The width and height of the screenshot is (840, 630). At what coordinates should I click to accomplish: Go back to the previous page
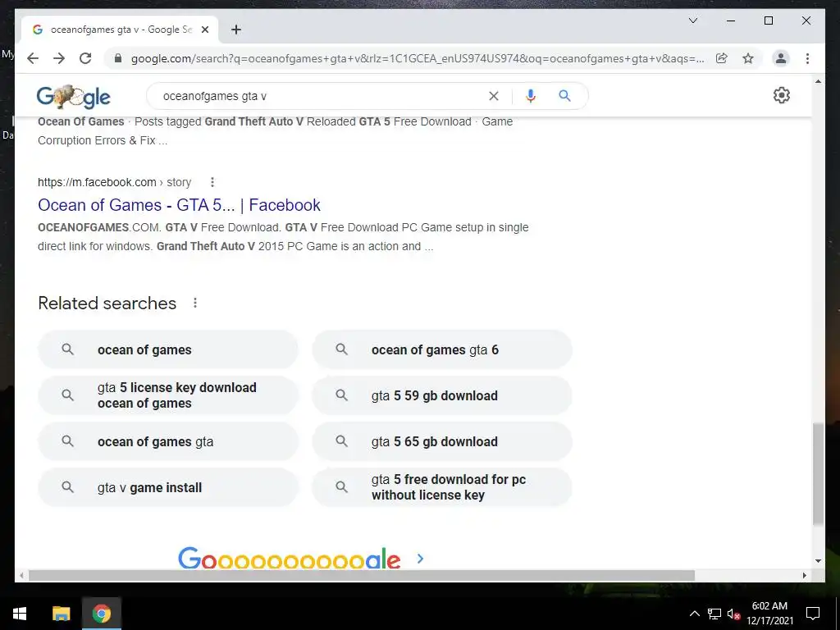[33, 58]
